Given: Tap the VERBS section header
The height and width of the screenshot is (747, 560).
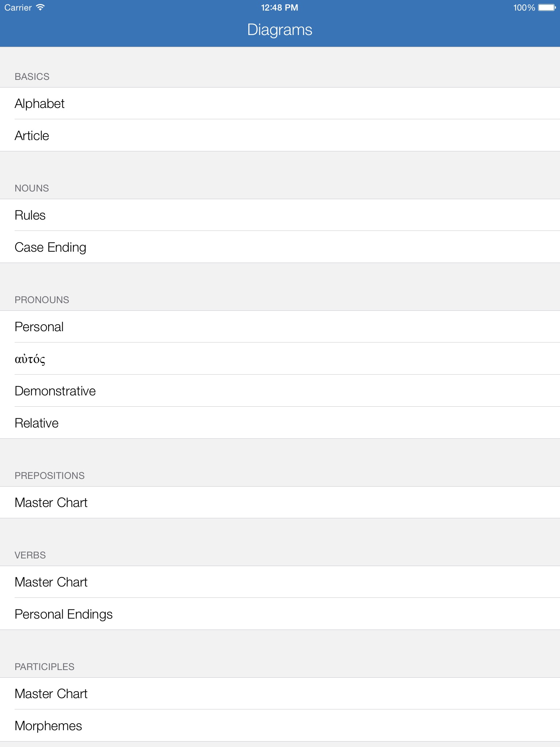Looking at the screenshot, I should (x=30, y=555).
